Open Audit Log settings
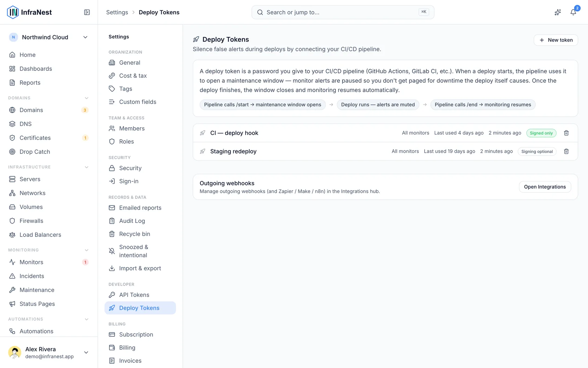The width and height of the screenshot is (588, 368). (x=140, y=221)
